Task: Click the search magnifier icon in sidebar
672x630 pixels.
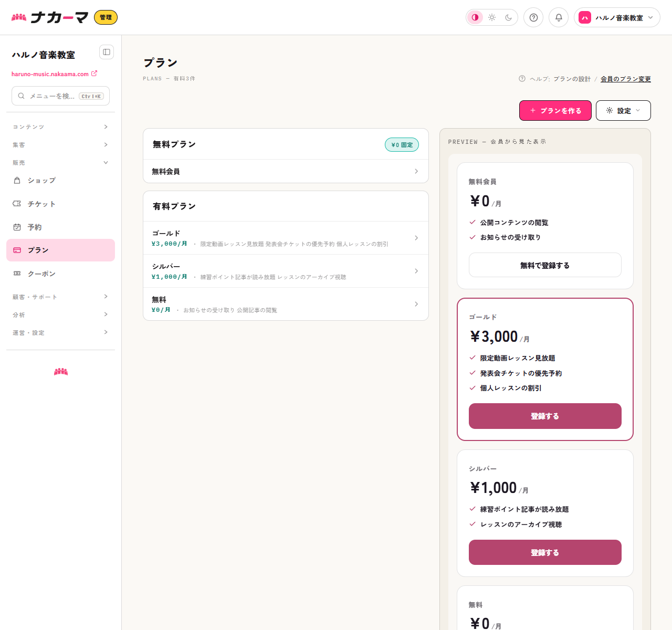Action: [22, 96]
